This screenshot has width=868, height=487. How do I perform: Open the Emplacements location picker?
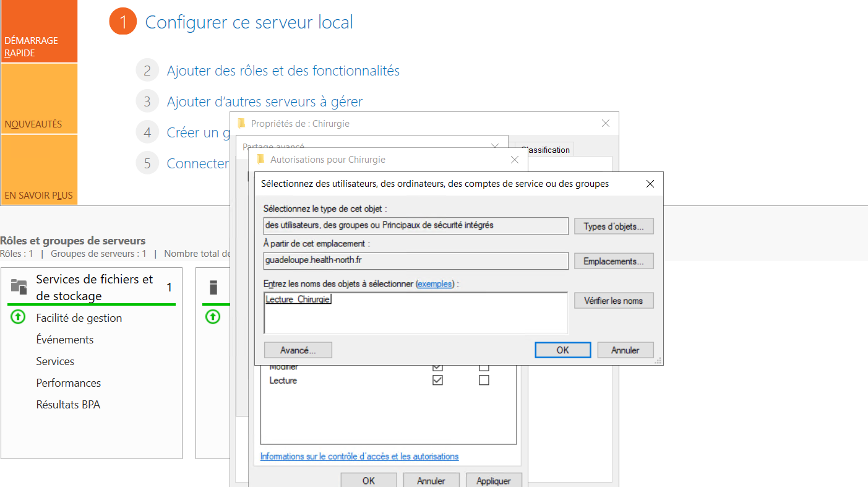point(614,261)
